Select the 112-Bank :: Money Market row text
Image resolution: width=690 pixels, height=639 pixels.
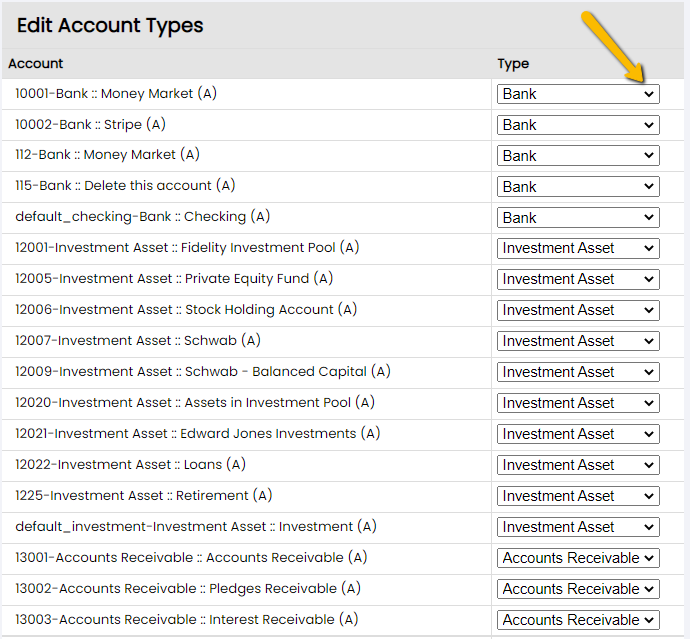point(107,154)
